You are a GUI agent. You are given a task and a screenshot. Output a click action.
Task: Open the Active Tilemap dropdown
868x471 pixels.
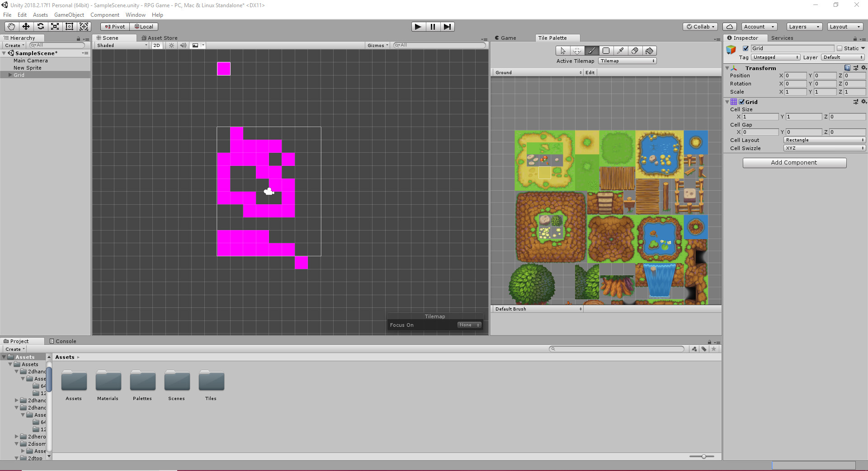click(x=627, y=61)
